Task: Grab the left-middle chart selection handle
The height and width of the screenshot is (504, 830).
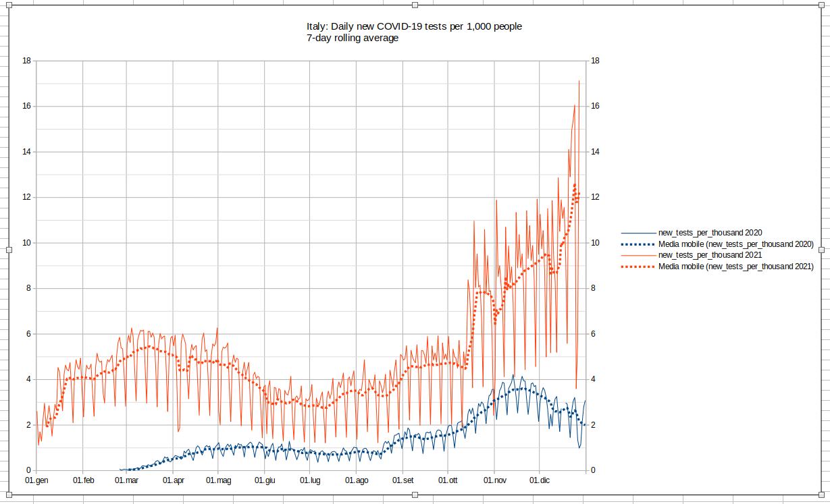Action: [x=9, y=250]
